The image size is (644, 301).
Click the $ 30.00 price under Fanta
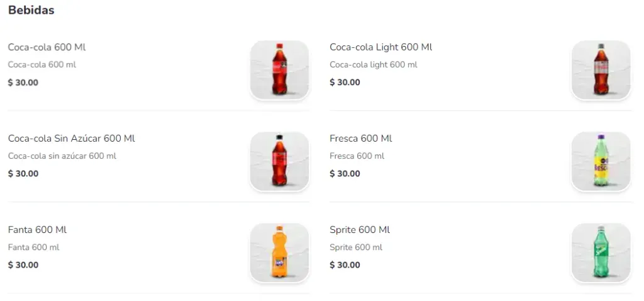[x=23, y=265]
